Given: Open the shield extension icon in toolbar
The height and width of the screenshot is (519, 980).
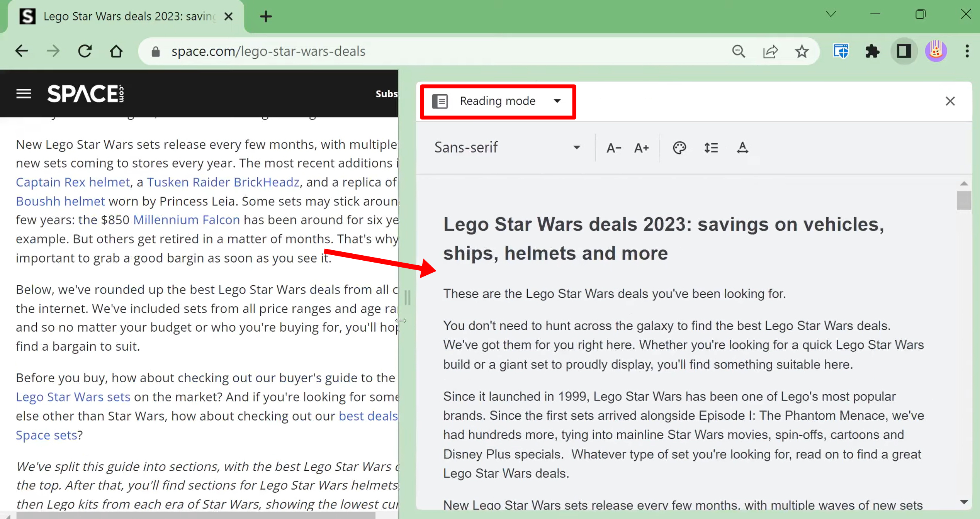Looking at the screenshot, I should [x=841, y=51].
